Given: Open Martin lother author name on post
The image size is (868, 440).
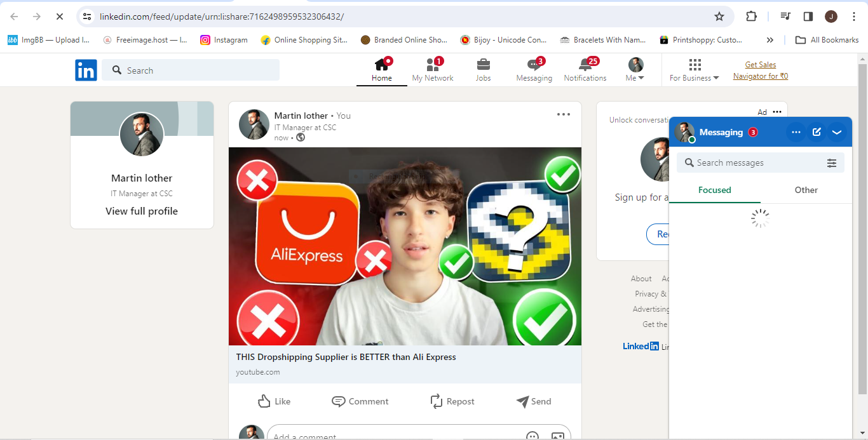Looking at the screenshot, I should click(x=301, y=116).
